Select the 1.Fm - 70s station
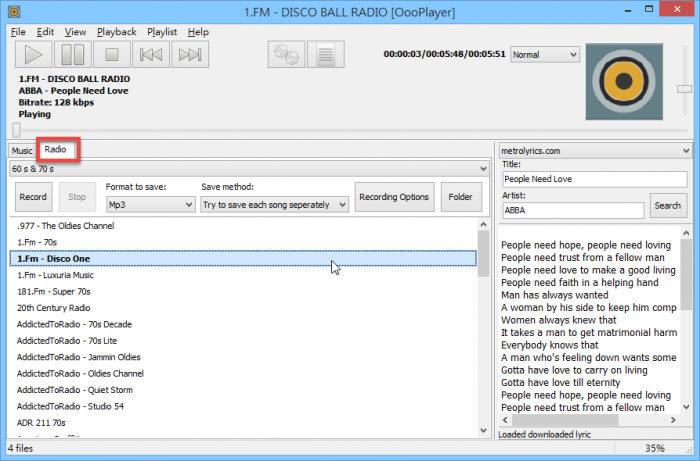700x461 pixels. click(x=243, y=242)
